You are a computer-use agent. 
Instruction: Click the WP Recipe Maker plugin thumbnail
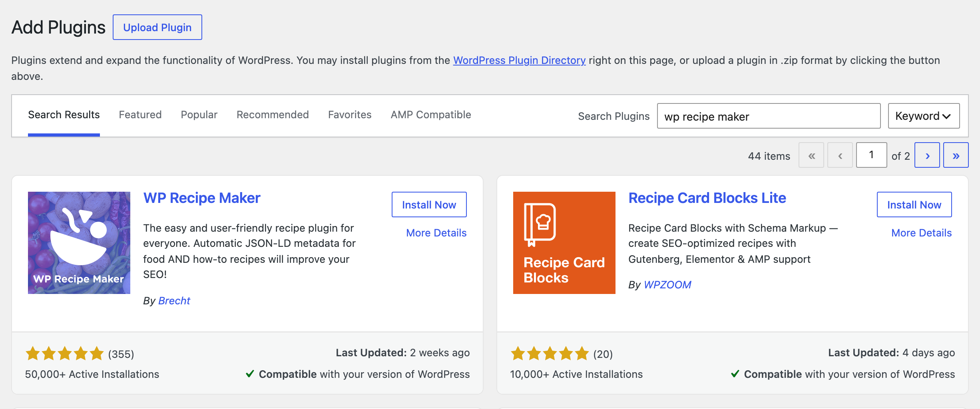(79, 243)
